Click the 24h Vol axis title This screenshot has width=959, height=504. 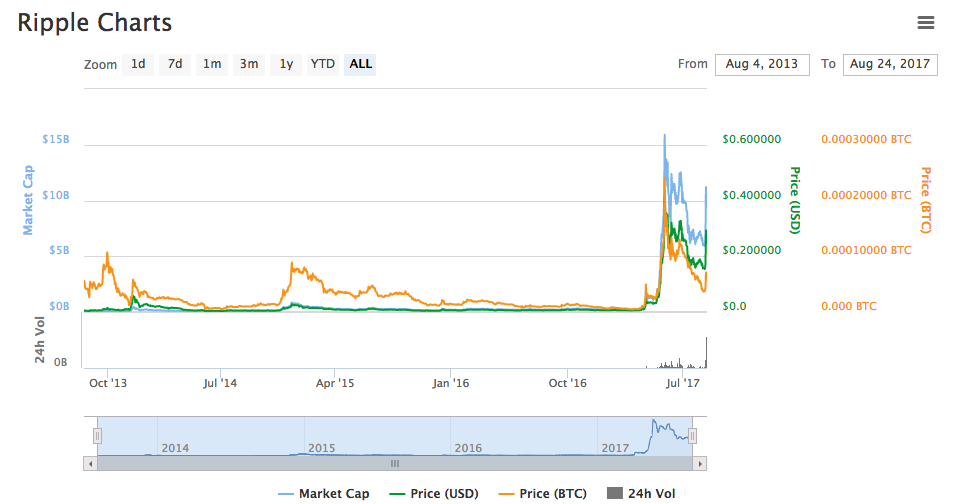click(40, 340)
